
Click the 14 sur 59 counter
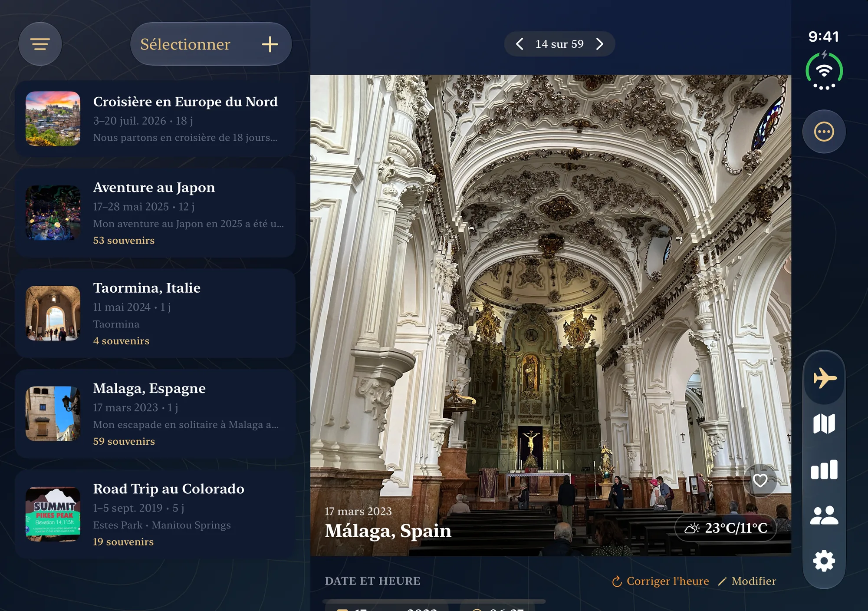[559, 44]
